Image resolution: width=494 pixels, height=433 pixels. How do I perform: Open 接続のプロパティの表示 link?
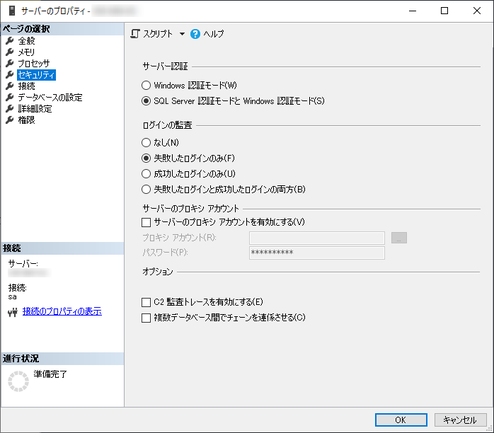coord(62,312)
